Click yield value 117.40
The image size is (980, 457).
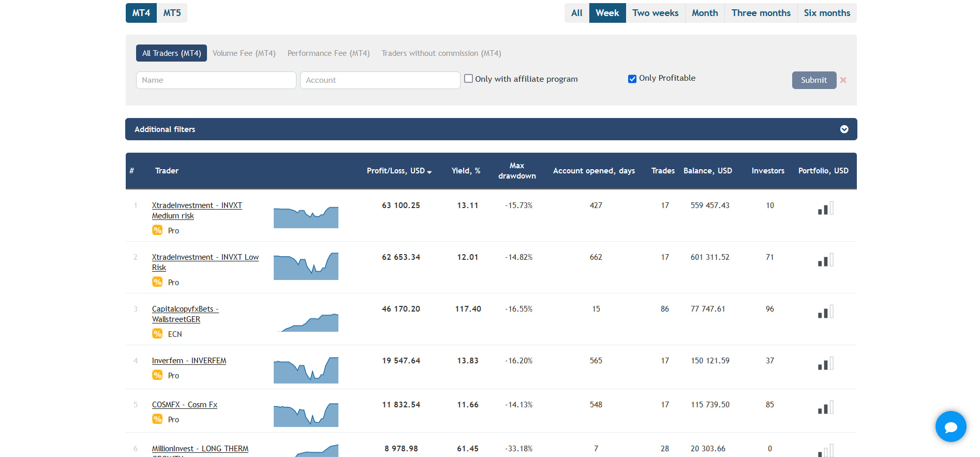point(468,309)
